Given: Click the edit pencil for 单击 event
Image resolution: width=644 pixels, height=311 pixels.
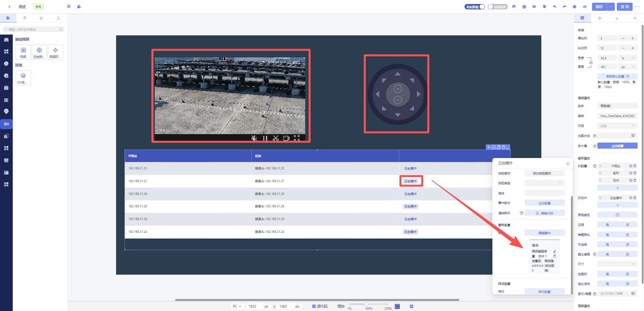Looking at the screenshot, I should [x=554, y=251].
